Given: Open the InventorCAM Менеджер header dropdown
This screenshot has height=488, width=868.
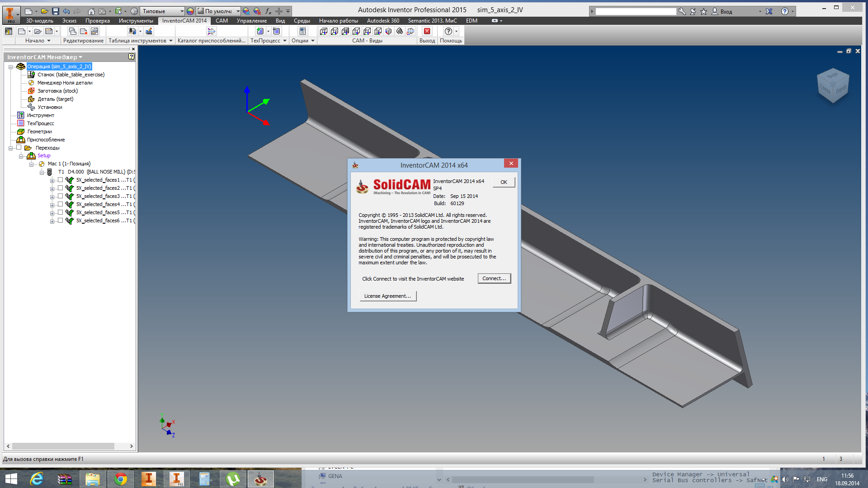Looking at the screenshot, I should 80,57.
